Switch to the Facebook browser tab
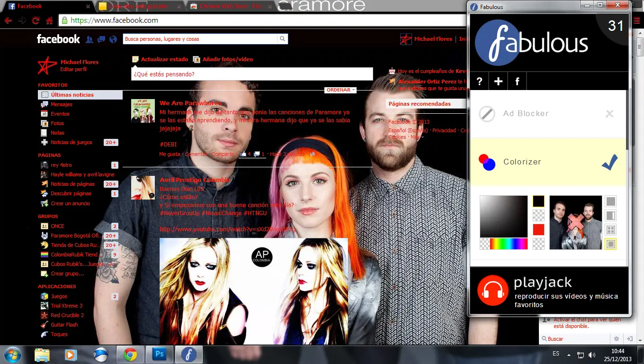The image size is (644, 364). coord(48,6)
